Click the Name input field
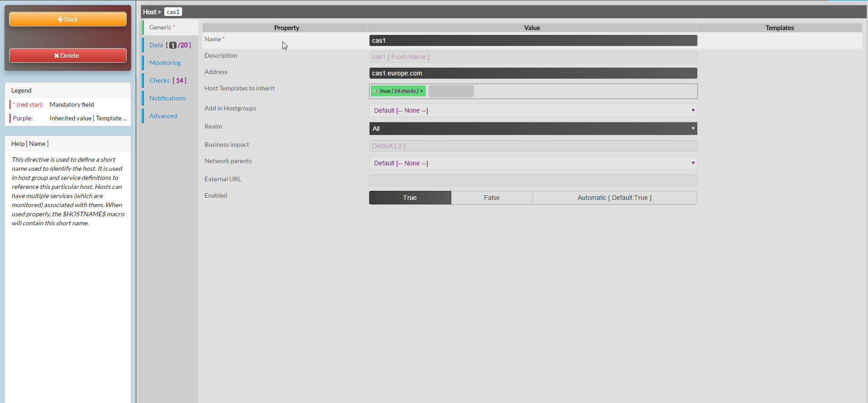This screenshot has height=403, width=868. point(533,40)
